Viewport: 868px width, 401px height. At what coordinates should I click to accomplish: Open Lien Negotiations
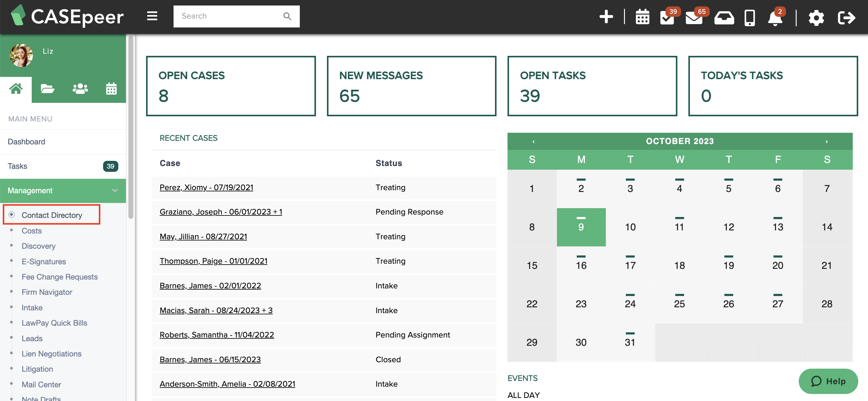(x=52, y=353)
